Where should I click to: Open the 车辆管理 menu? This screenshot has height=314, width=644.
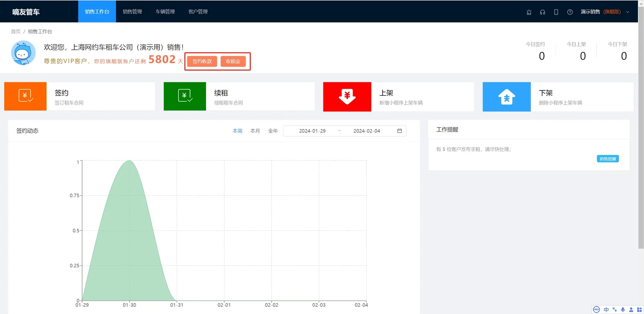(x=165, y=12)
